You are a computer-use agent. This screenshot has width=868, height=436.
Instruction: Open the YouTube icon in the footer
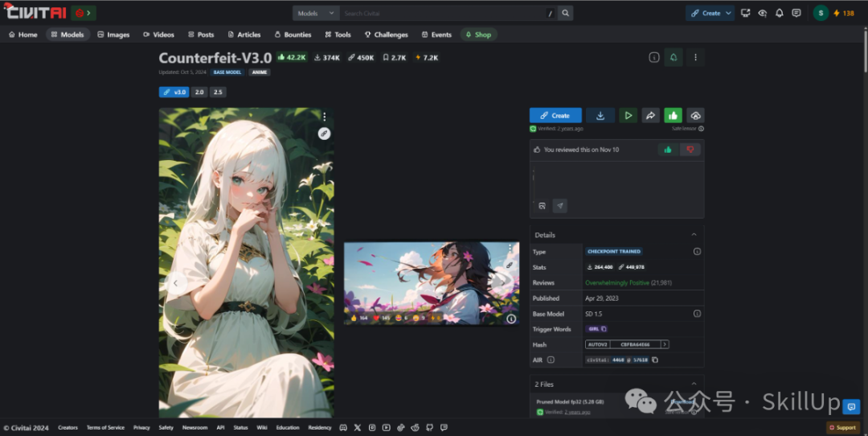tap(387, 428)
